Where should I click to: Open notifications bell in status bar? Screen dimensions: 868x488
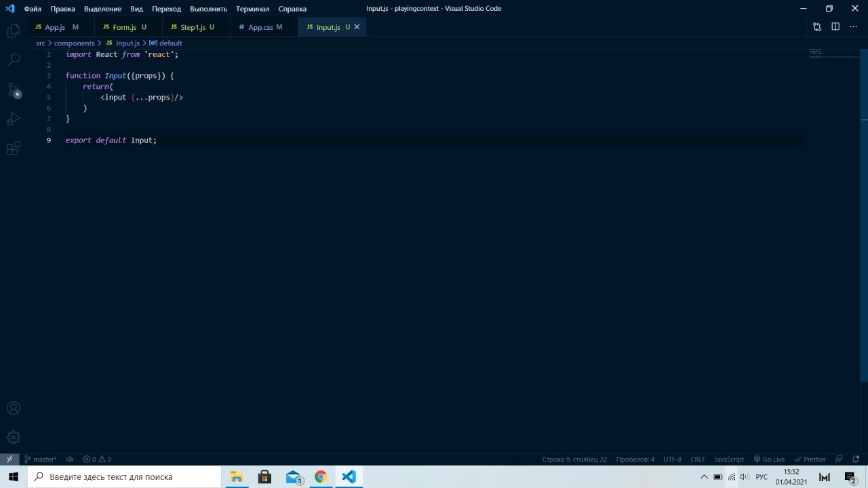(x=856, y=459)
